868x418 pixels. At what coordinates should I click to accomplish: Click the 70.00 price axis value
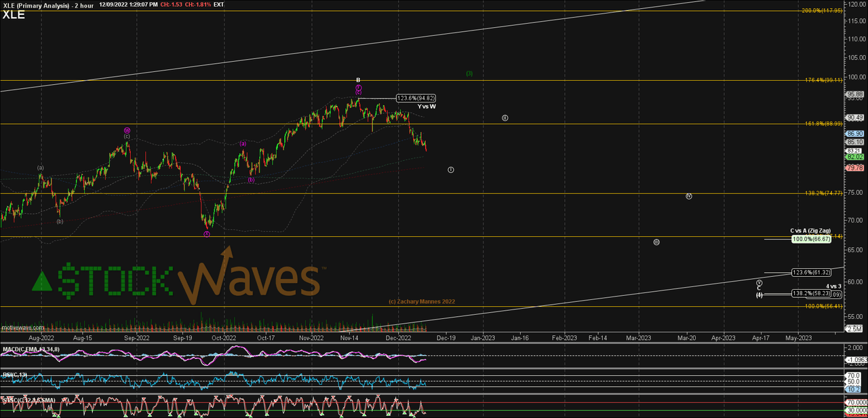pos(854,221)
